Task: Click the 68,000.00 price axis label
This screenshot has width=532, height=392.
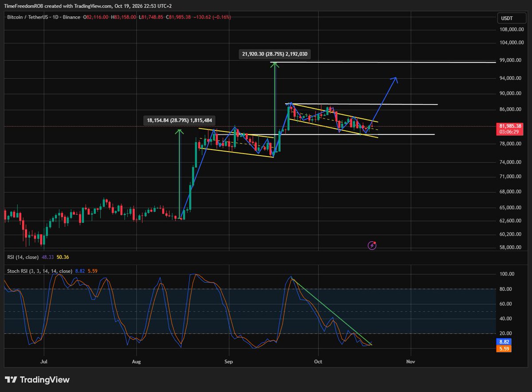Action: click(x=511, y=192)
